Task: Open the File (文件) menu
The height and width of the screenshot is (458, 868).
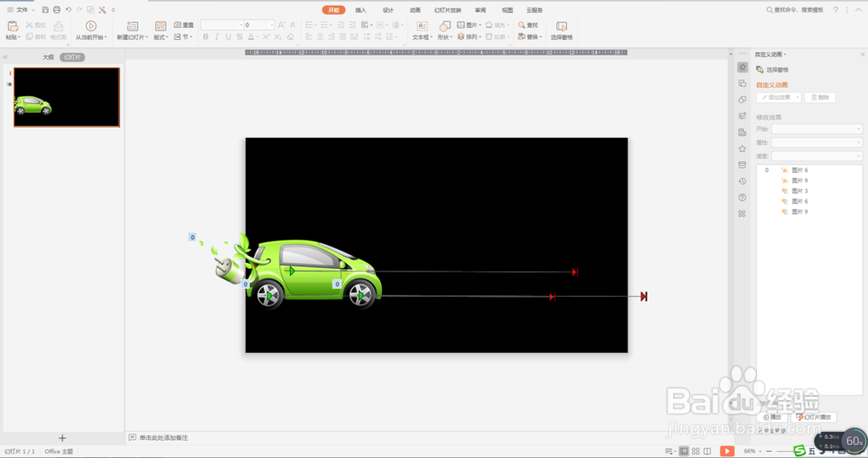Action: tap(21, 10)
